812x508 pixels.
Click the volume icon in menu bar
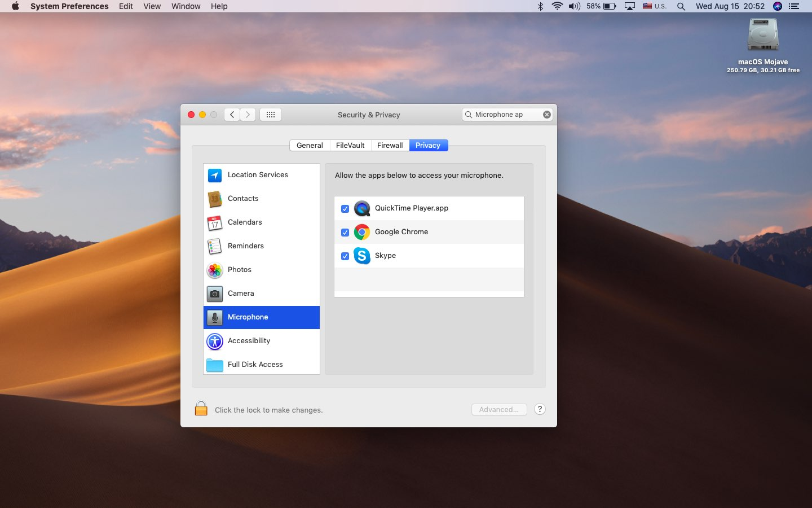point(575,6)
